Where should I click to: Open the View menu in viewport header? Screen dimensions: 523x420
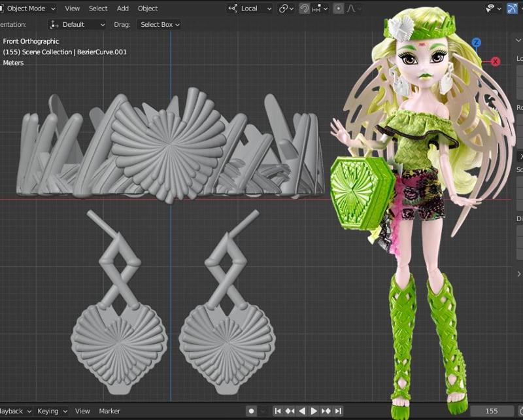pyautogui.click(x=72, y=9)
